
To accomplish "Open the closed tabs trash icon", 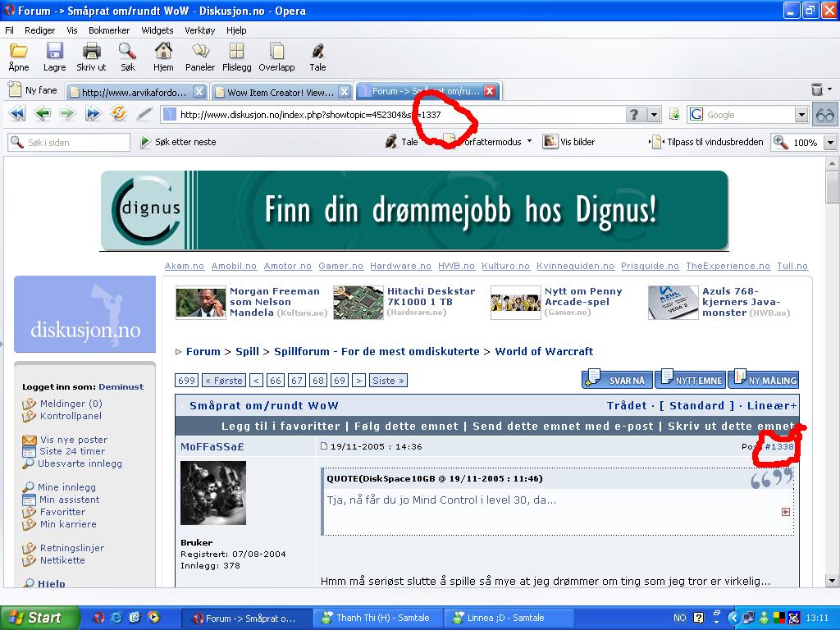I will tap(816, 89).
